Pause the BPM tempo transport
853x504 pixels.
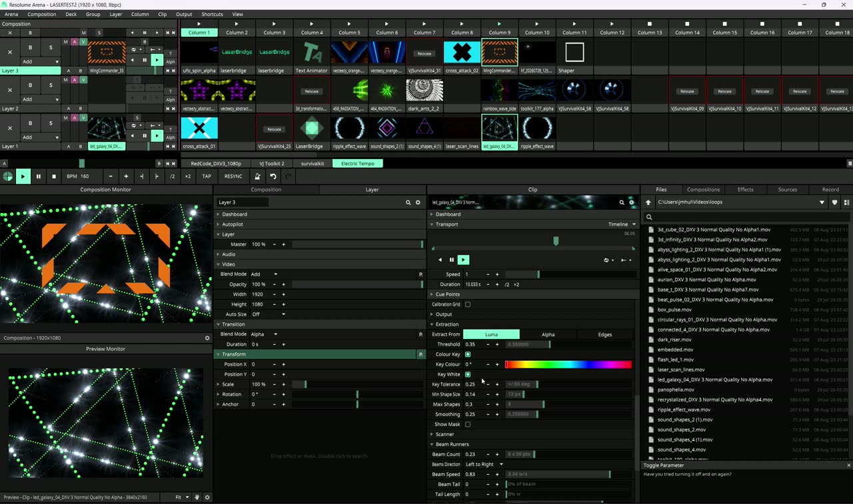[38, 176]
